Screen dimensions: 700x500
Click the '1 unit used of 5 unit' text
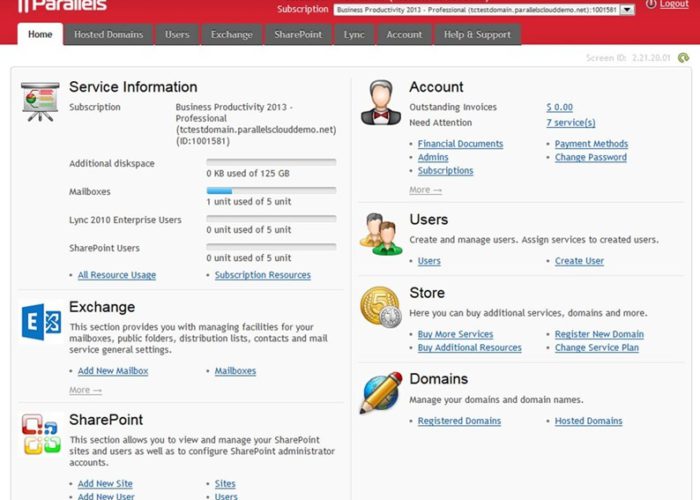tap(249, 202)
